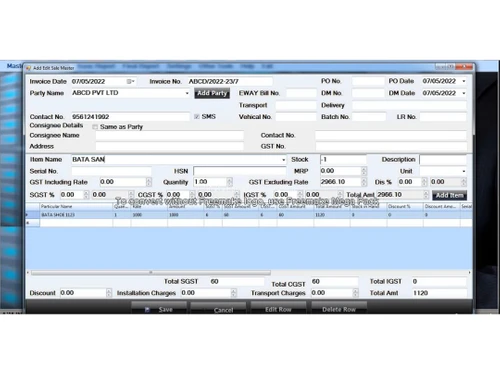Click the grid scroll-left arrow

tap(28, 273)
